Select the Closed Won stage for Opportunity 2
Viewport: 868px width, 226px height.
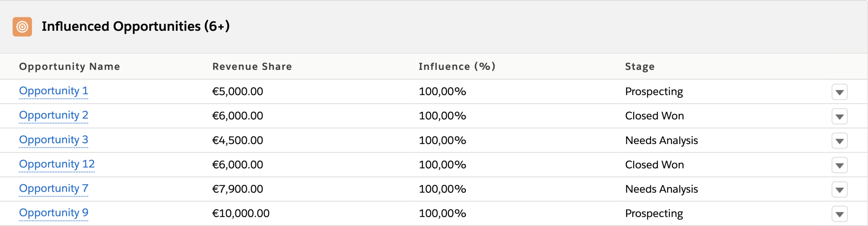pyautogui.click(x=654, y=116)
